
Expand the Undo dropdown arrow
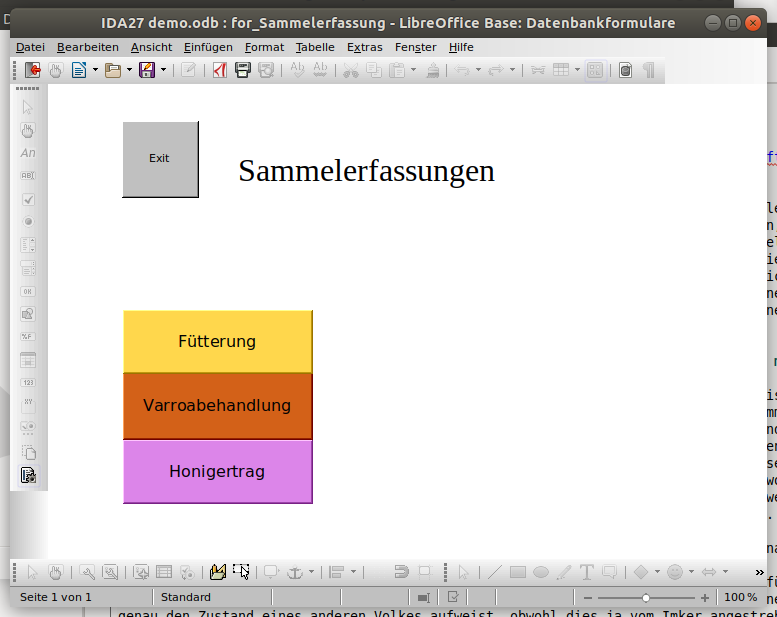pos(478,70)
